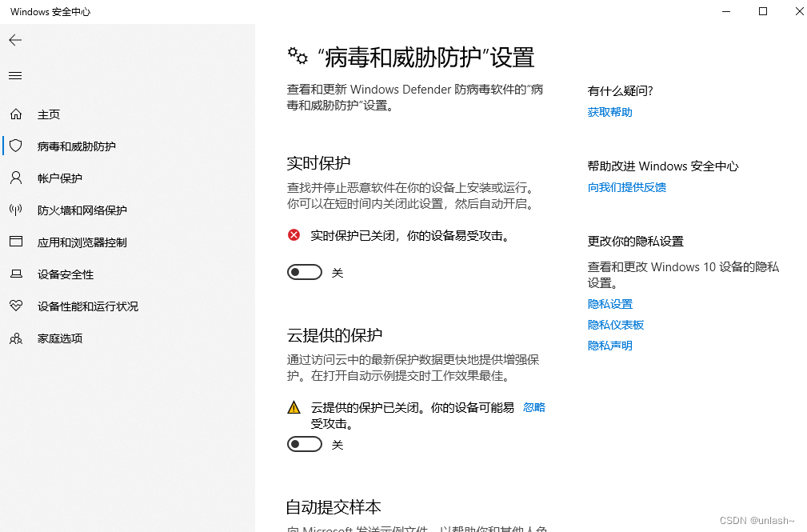Click the 实时保护 section heading
Screen dimensions: 807x532
318,162
